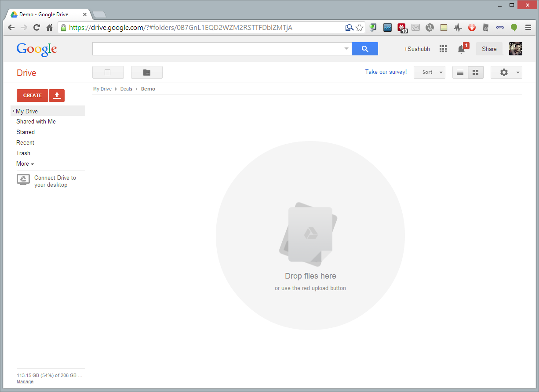This screenshot has width=539, height=392.
Task: Expand the More menu in sidebar
Action: [x=25, y=164]
